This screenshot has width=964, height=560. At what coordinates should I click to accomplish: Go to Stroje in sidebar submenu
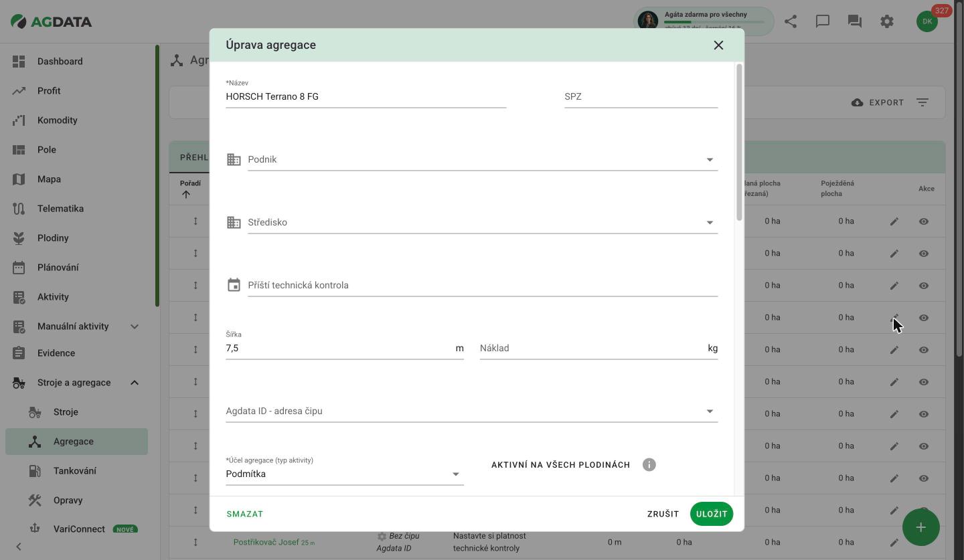tap(66, 412)
